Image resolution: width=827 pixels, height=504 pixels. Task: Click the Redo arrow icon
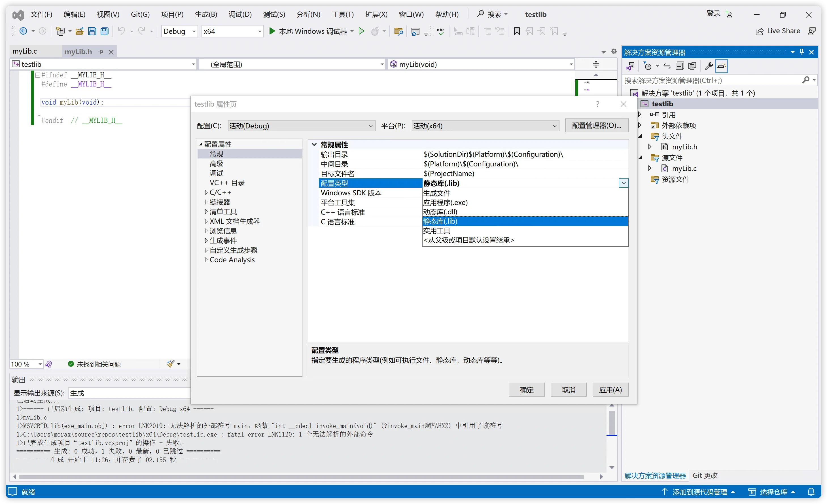pos(141,31)
